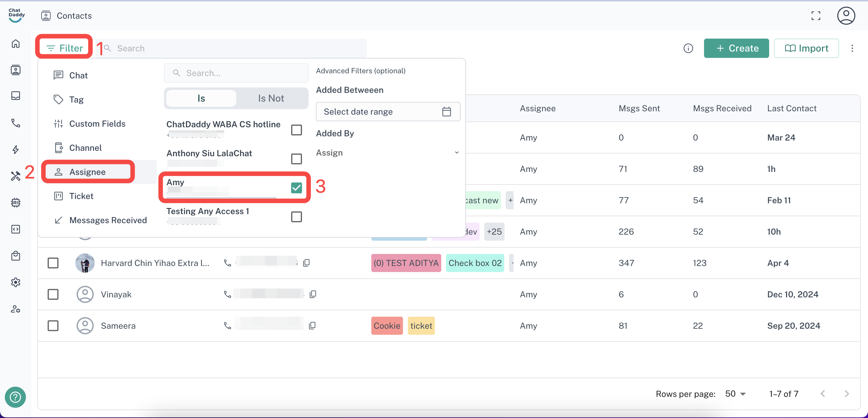Screen dimensions: 868x418
Task: Check the Anthony Siu LalaChat checkbox
Action: click(296, 159)
